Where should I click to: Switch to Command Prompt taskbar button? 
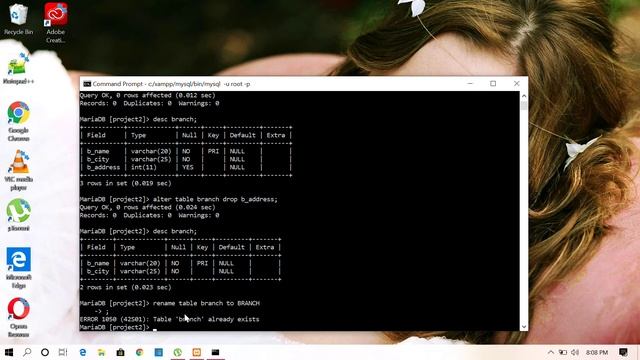216,352
